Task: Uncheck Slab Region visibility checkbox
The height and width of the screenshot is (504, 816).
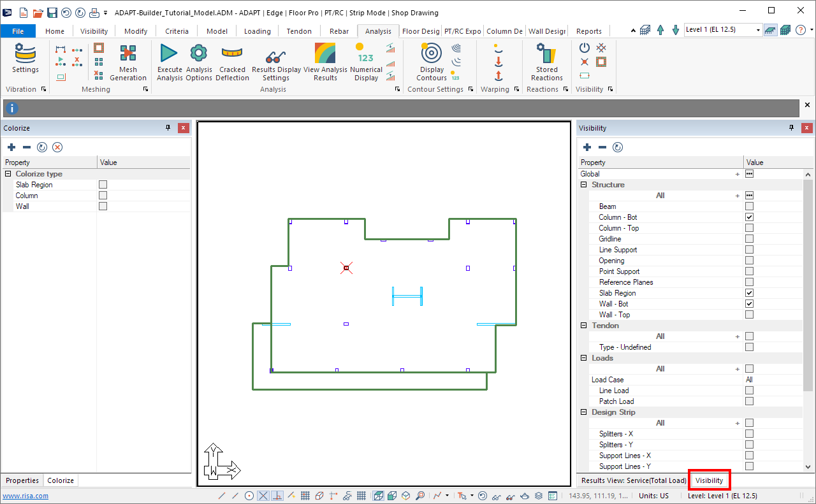Action: [749, 293]
